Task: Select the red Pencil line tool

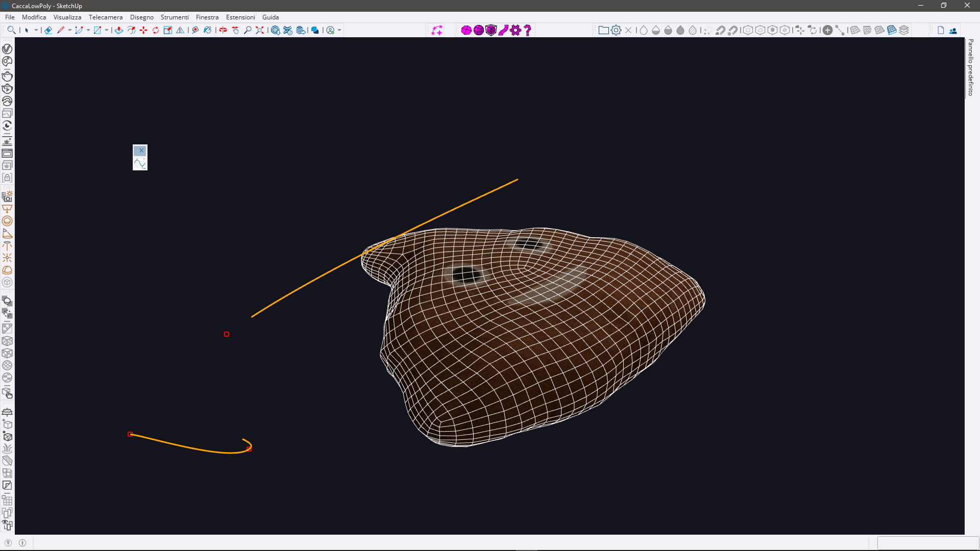Action: (61, 30)
